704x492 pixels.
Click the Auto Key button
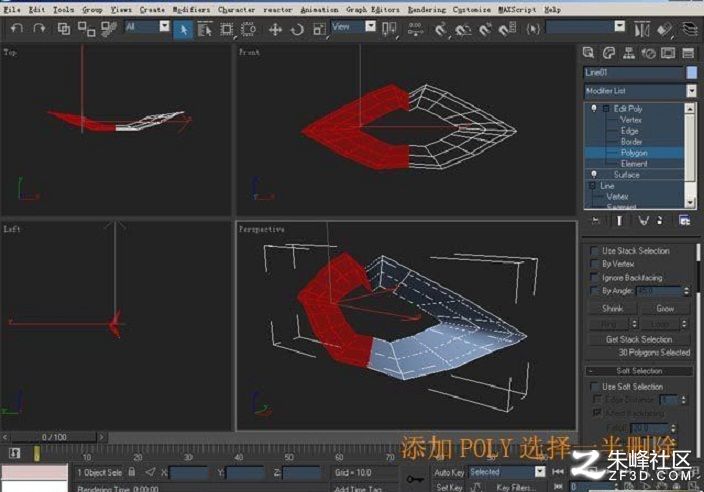449,472
